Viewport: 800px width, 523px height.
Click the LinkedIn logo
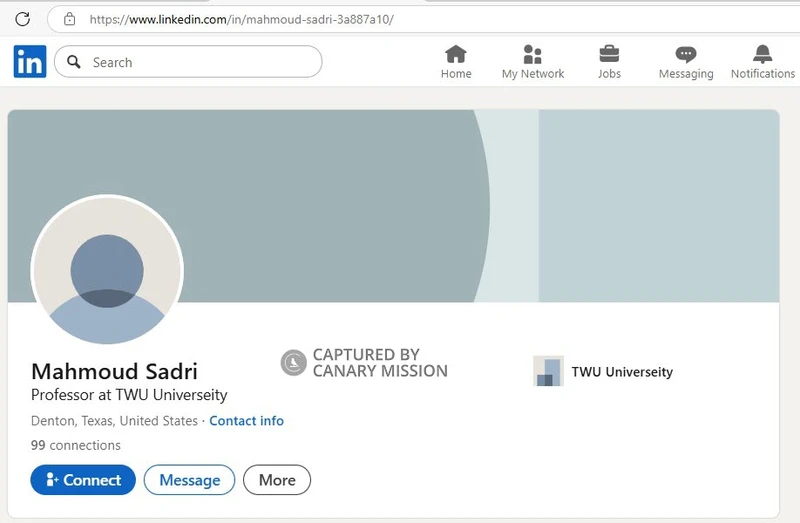[30, 61]
